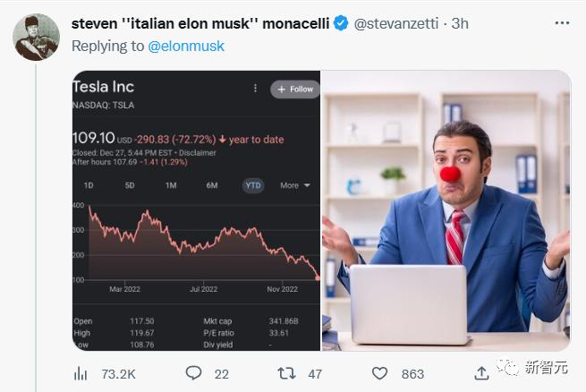Open tweet analytics bar chart icon

tap(81, 372)
